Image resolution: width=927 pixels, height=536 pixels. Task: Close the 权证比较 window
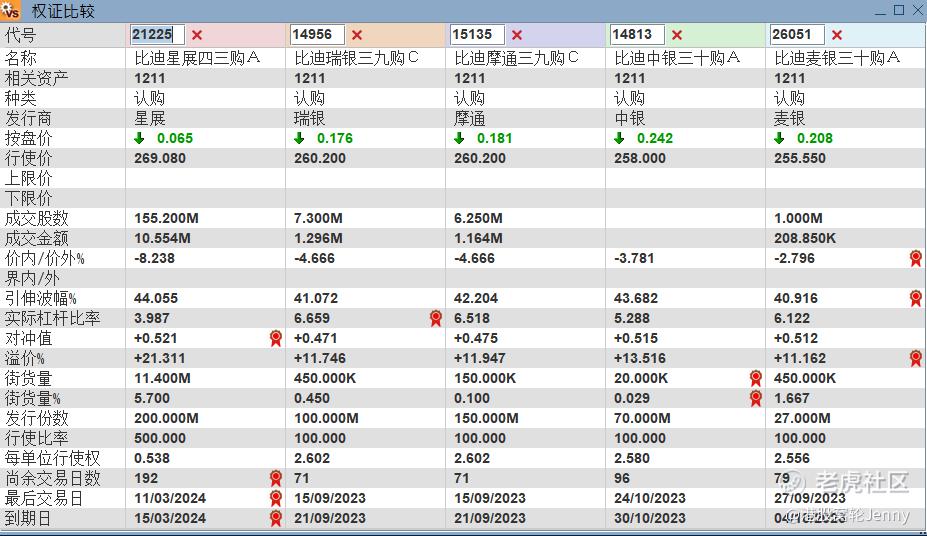click(918, 10)
